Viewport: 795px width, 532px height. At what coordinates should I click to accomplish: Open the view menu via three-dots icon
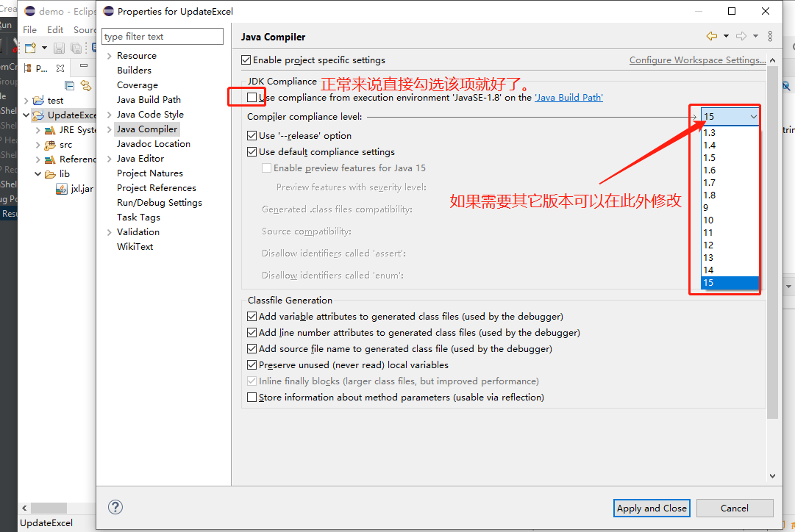769,36
